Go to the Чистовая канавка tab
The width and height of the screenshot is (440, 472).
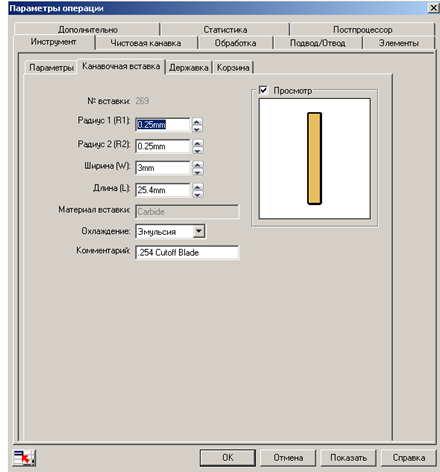146,43
